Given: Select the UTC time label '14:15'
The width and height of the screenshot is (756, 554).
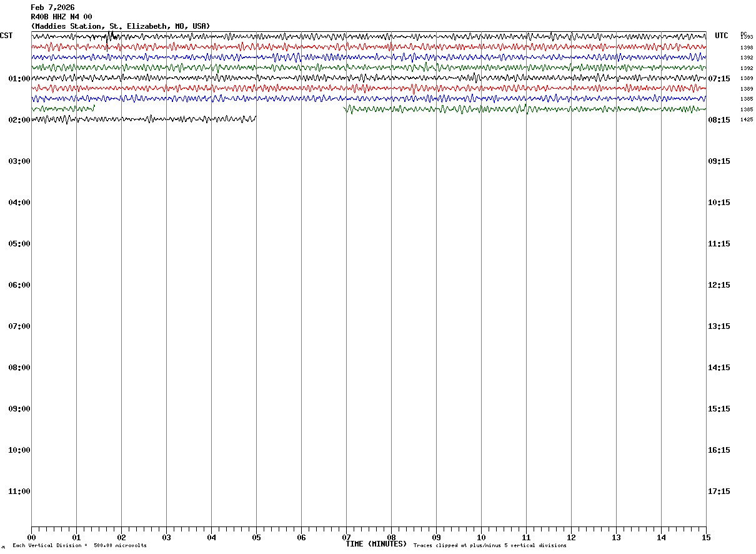Looking at the screenshot, I should tap(719, 368).
